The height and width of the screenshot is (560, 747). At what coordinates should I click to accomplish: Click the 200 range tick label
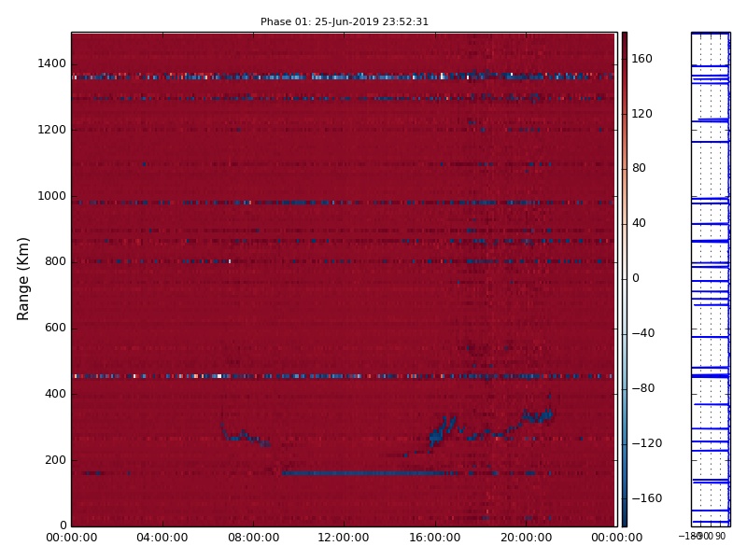[55, 460]
